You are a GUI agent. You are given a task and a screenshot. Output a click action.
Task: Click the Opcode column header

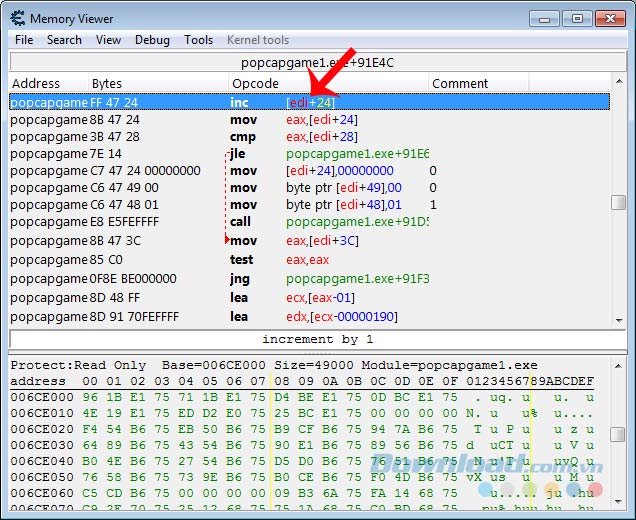click(255, 83)
